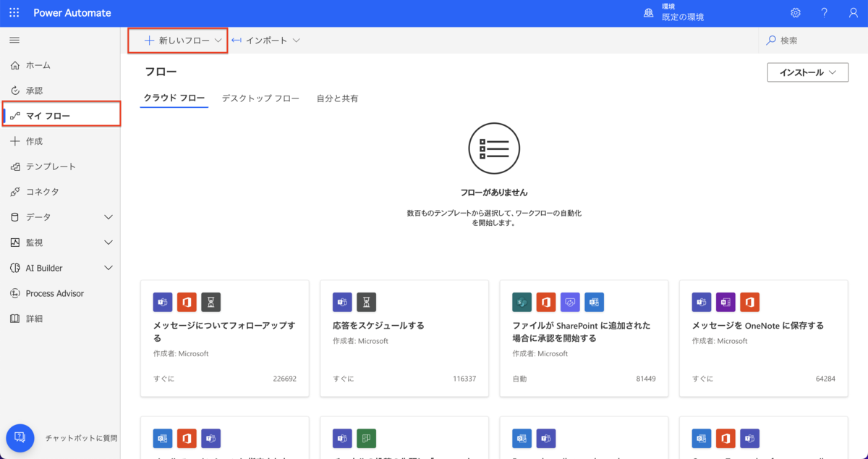
Task: Open the settings gear icon
Action: coord(796,13)
